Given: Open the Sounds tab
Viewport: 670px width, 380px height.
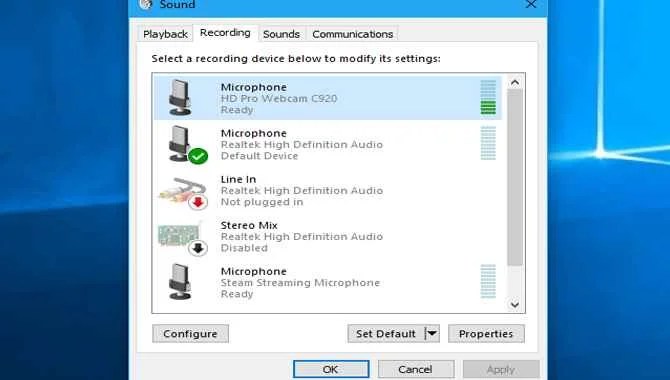Looking at the screenshot, I should (281, 34).
